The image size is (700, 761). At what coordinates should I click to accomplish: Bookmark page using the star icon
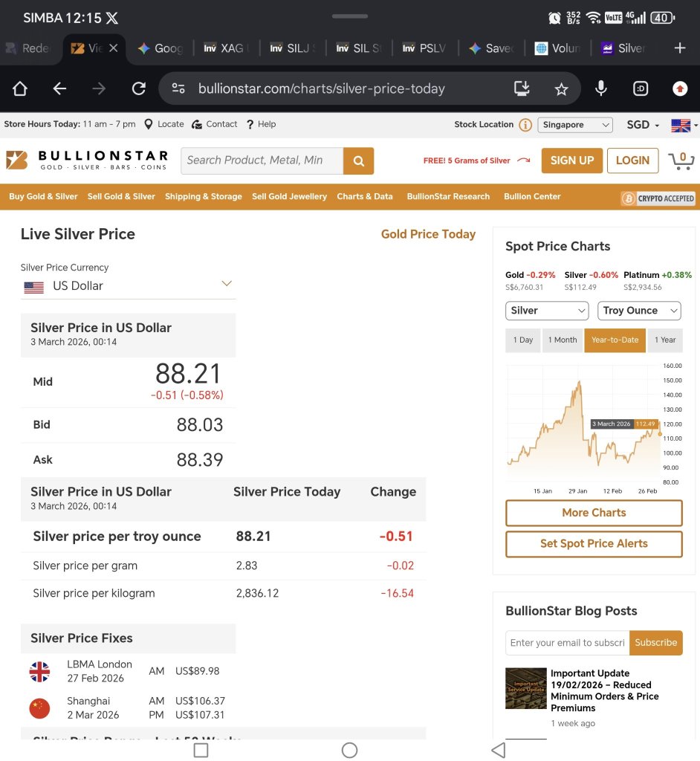561,89
